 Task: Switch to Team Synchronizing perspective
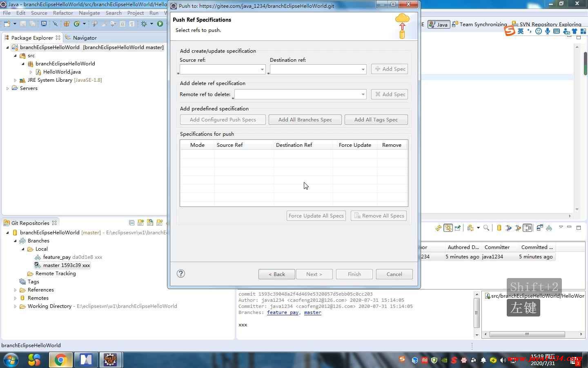pyautogui.click(x=479, y=24)
